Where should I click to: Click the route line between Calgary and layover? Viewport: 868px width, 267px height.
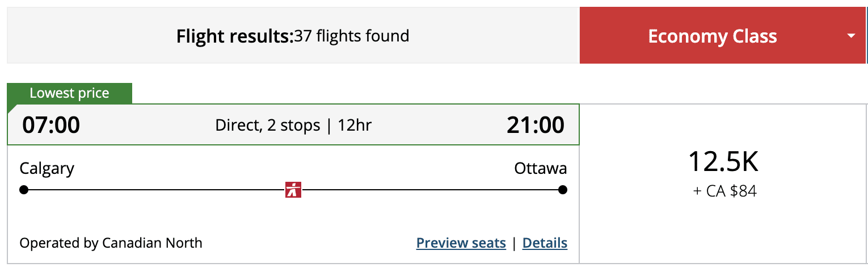153,190
